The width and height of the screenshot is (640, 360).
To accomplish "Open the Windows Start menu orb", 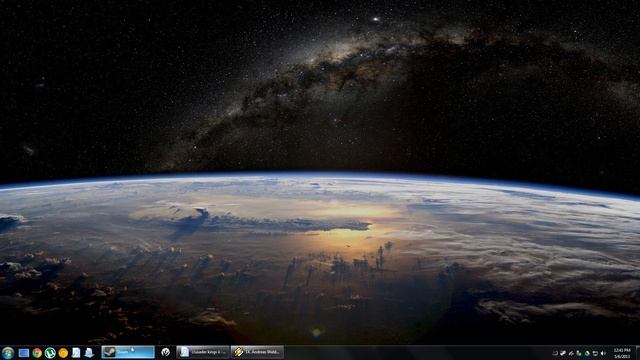I will 7,353.
